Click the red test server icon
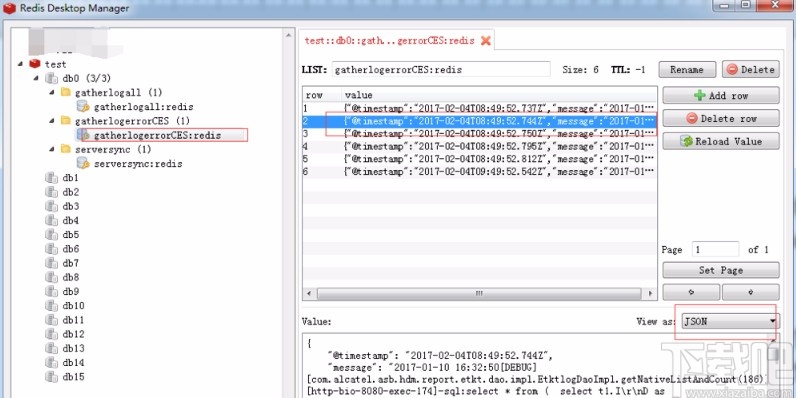The width and height of the screenshot is (796, 398). (35, 64)
